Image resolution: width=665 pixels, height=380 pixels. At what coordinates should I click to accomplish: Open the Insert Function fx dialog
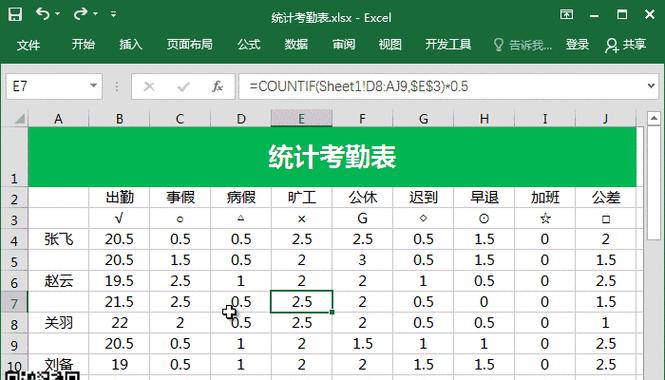pos(218,87)
